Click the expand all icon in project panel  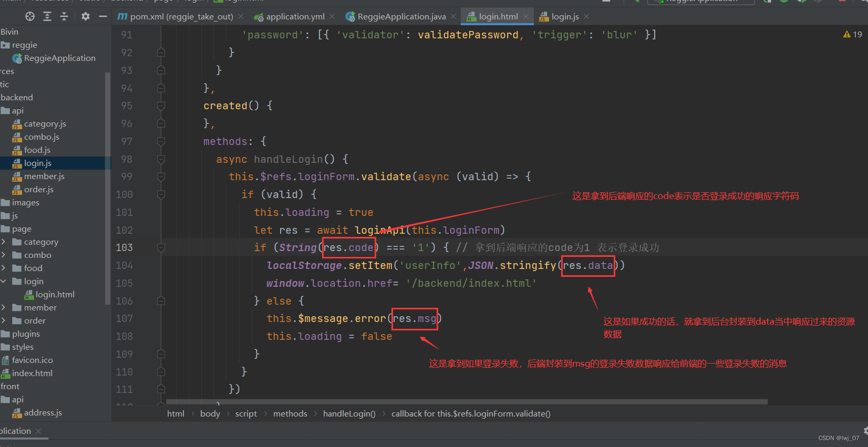(47, 16)
